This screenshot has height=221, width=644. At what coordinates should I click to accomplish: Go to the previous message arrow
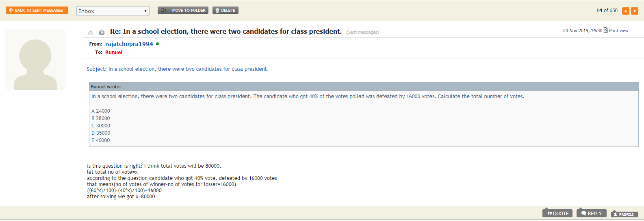(x=626, y=11)
